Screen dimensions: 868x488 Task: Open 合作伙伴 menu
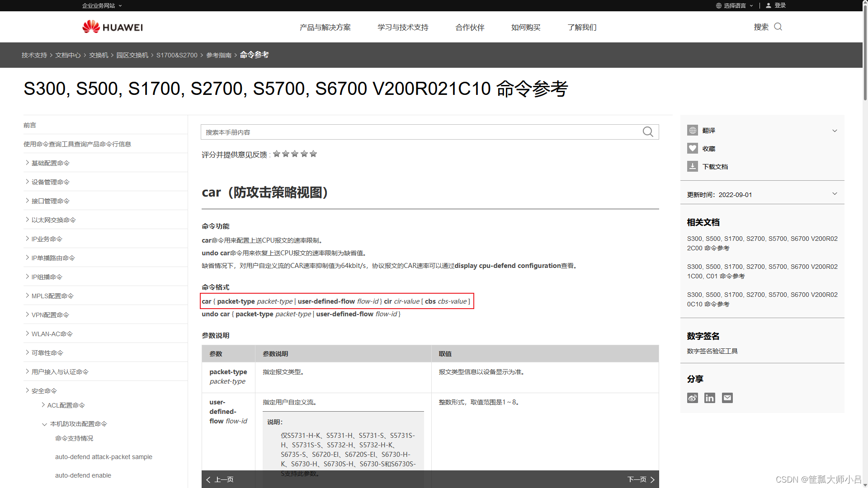coord(470,27)
